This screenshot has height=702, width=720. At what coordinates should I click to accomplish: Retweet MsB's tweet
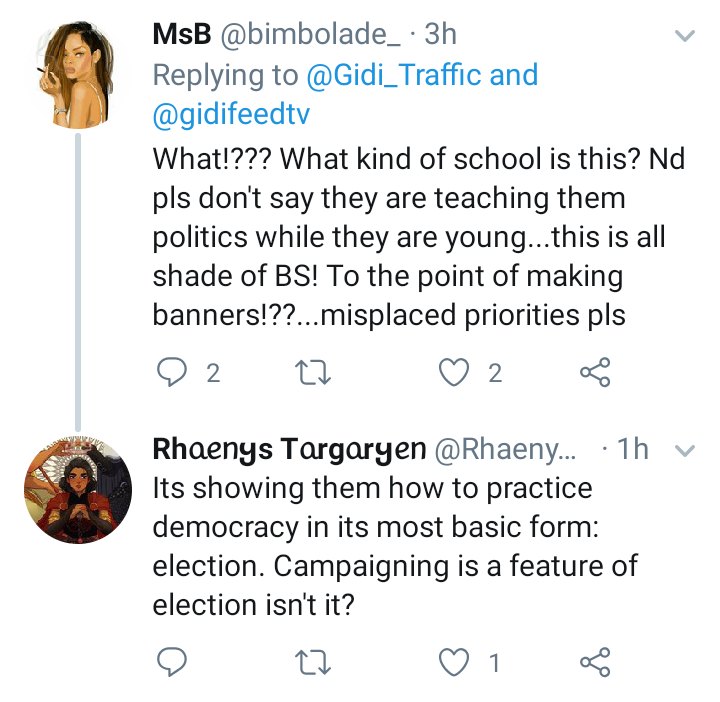pyautogui.click(x=314, y=374)
